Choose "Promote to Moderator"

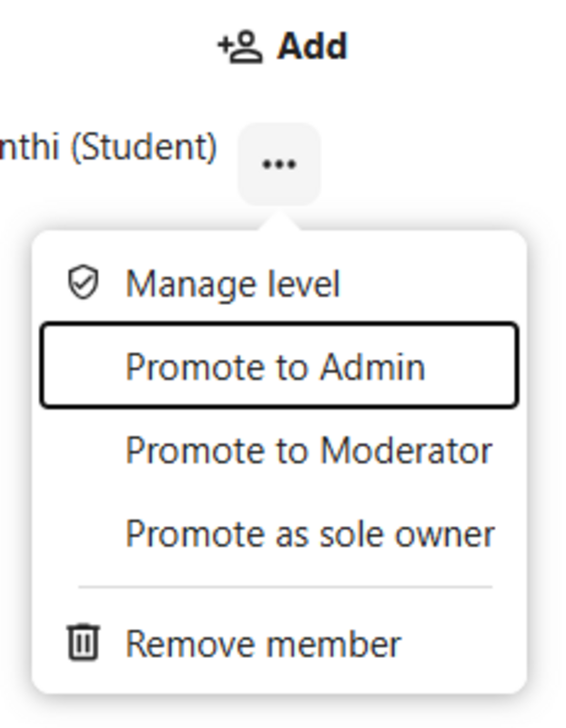[x=308, y=450]
